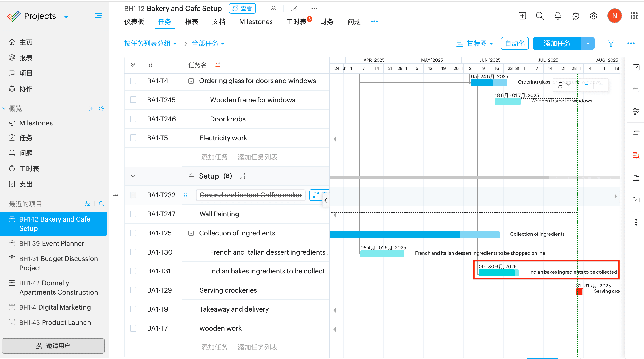Image resolution: width=644 pixels, height=359 pixels.
Task: Open the notifications bell
Action: coord(558,16)
